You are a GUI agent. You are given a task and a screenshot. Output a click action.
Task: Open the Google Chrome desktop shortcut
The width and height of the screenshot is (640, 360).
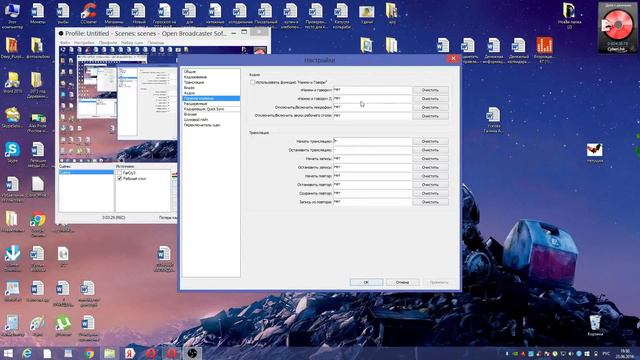tap(38, 224)
